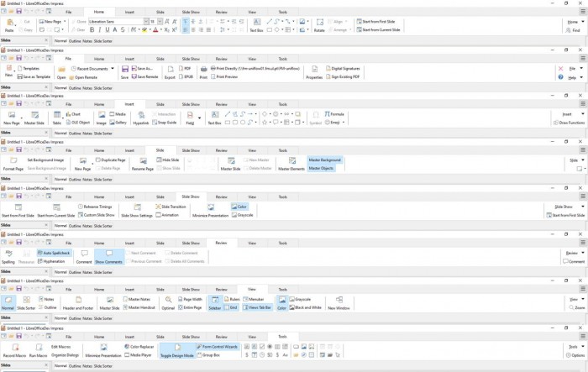Toggle Bold formatting in Home ribbon

click(92, 29)
